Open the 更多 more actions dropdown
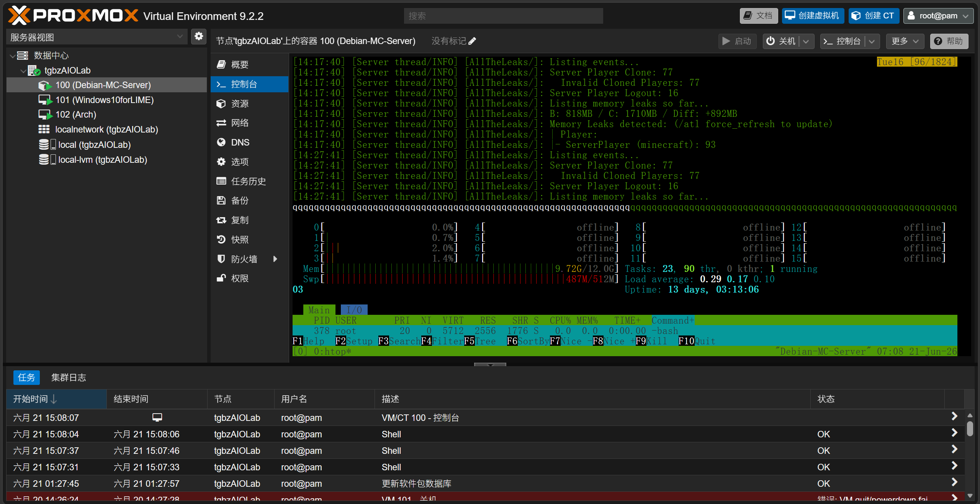 905,41
